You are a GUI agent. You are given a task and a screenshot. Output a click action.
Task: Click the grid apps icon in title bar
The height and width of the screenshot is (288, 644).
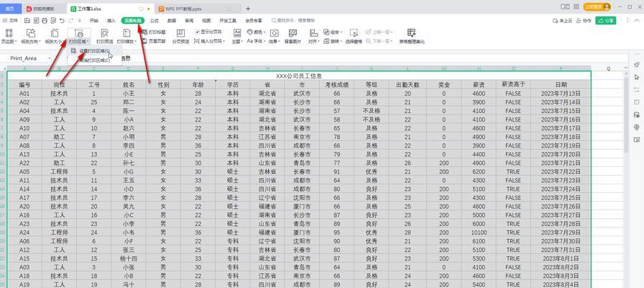point(576,7)
